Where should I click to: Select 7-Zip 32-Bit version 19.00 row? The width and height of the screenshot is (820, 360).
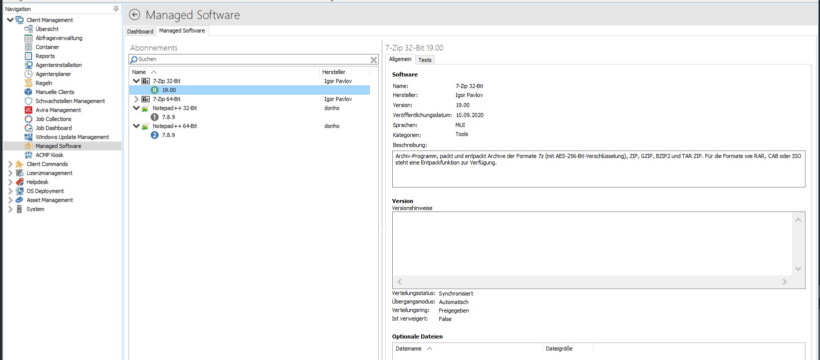[249, 90]
